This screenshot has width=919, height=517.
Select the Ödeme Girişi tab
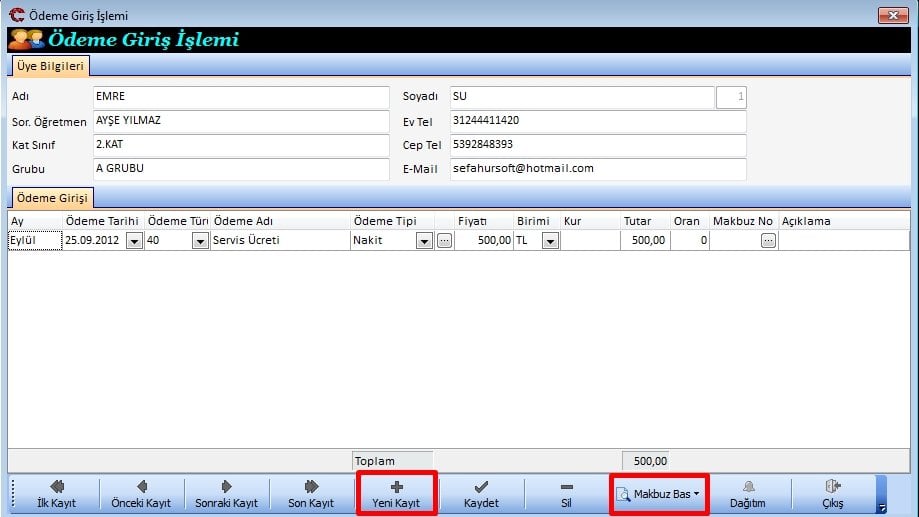52,198
